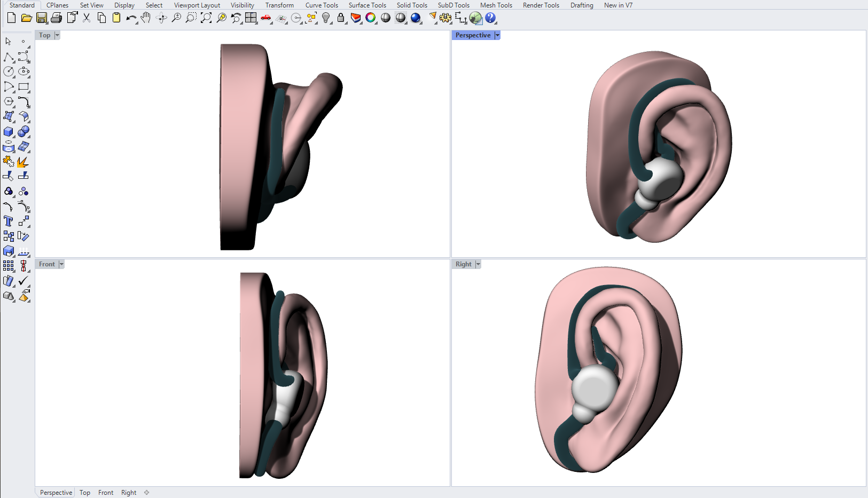Click the Zoom Window icon

coord(191,18)
